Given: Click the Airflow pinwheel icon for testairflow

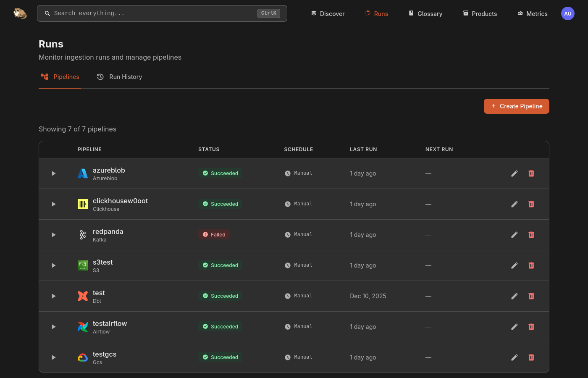Looking at the screenshot, I should pos(83,327).
